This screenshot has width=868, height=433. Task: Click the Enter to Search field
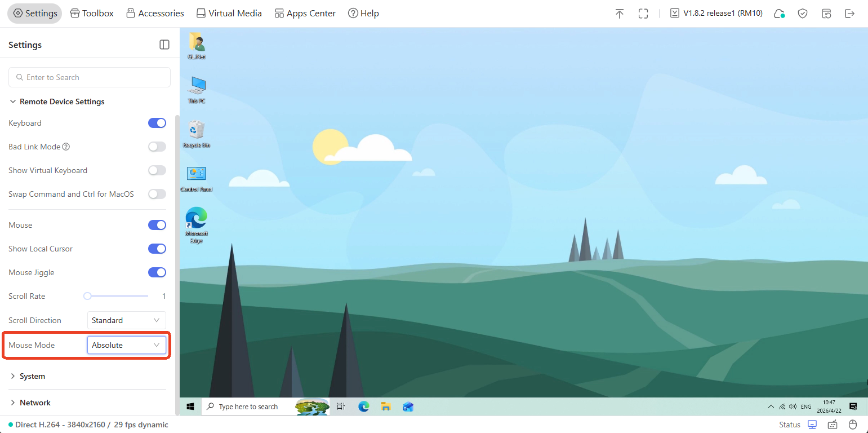pos(90,77)
